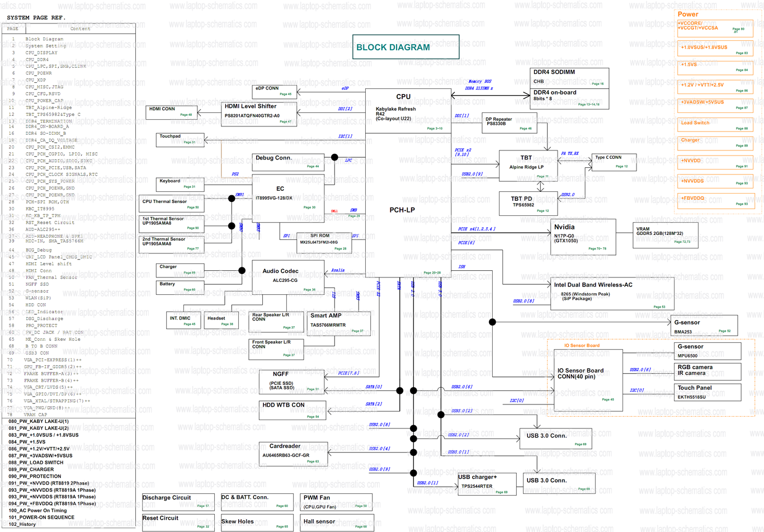Click the PWM Fan block
Viewport: 764px width, 532px height.
tap(337, 501)
